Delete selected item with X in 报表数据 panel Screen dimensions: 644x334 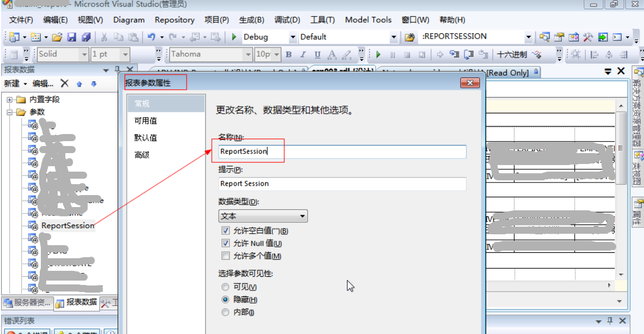pos(64,83)
